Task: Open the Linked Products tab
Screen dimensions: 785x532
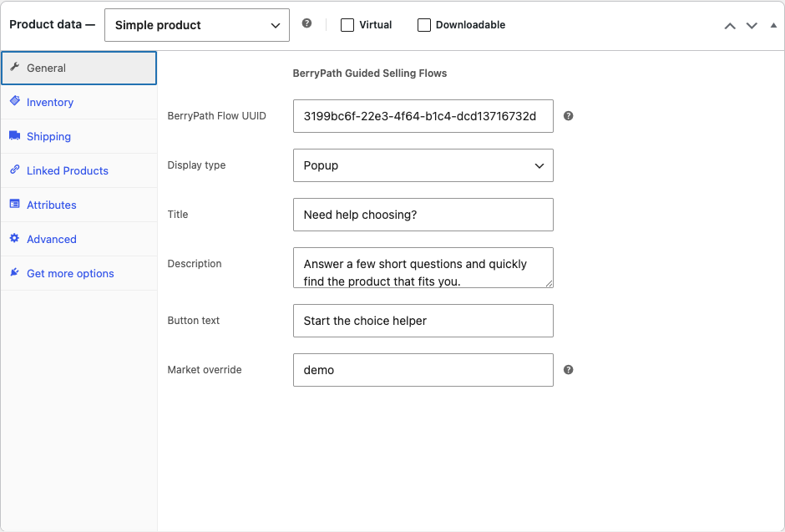Action: (x=79, y=170)
